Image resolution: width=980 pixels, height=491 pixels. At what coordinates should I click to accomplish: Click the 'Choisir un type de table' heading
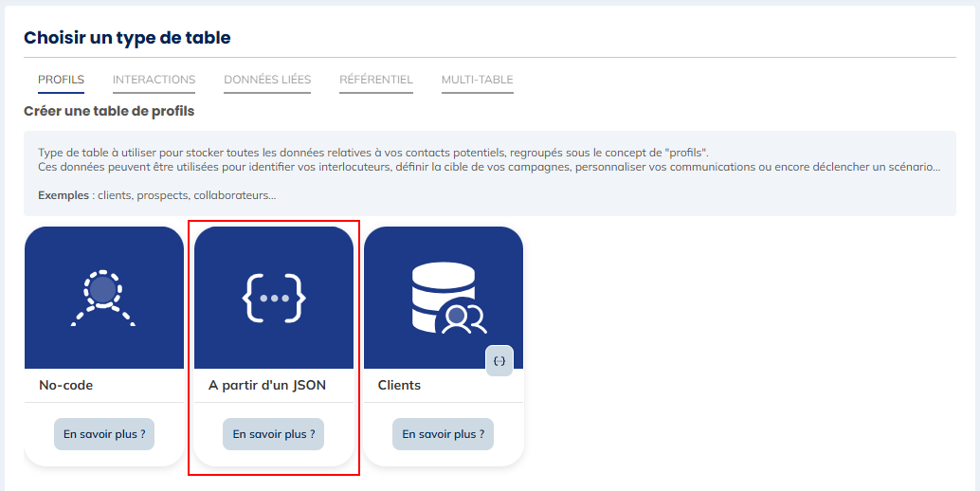pos(127,38)
